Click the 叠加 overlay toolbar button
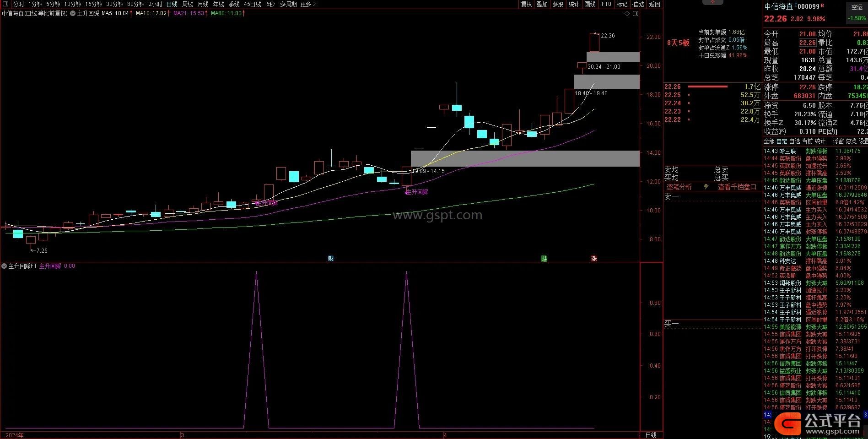868x439 pixels. tap(542, 4)
